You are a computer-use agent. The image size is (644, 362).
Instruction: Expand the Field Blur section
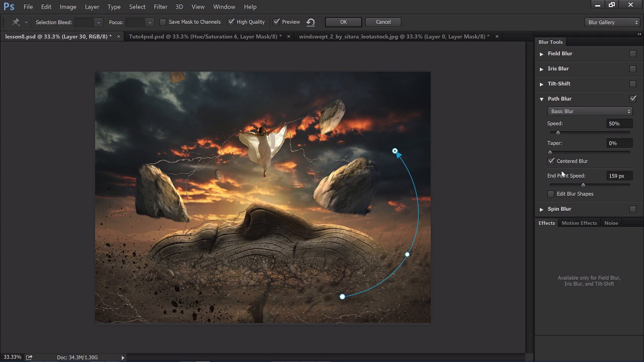(541, 54)
